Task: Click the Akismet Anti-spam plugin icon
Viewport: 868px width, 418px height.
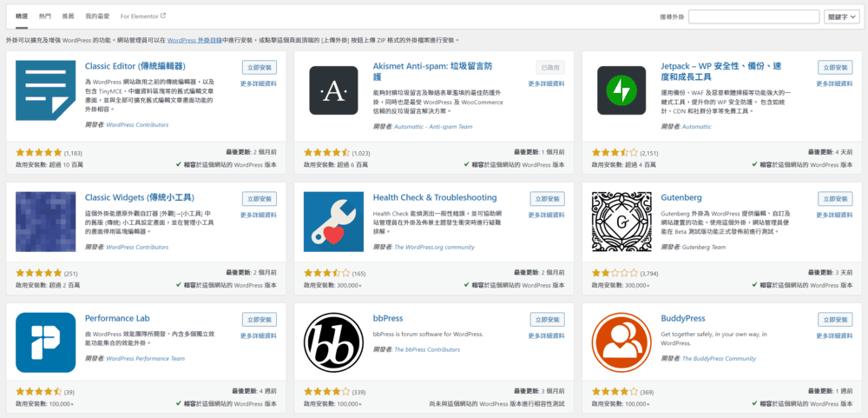Action: pos(333,90)
